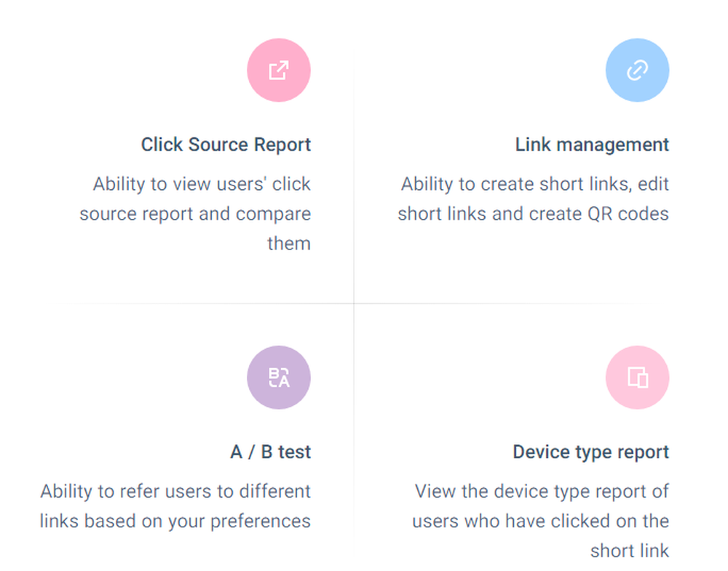The image size is (728, 571).
Task: Click the 'View the device type report' description
Action: [x=540, y=520]
